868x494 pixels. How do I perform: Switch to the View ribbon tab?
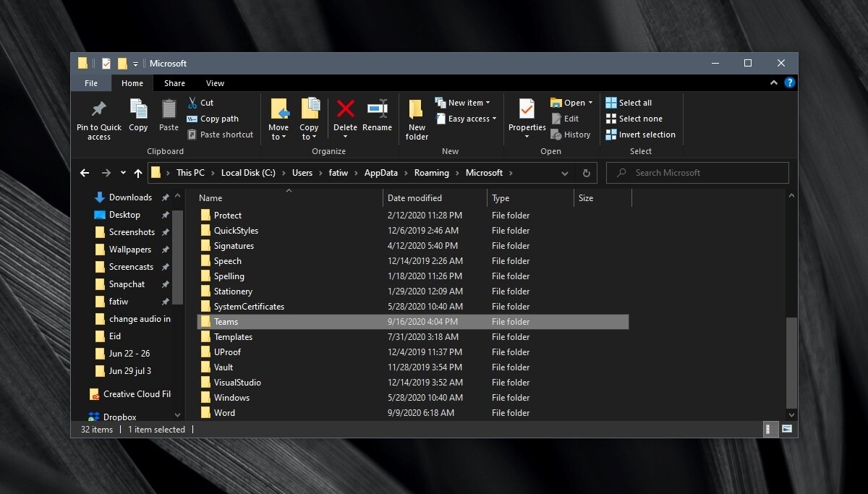215,83
